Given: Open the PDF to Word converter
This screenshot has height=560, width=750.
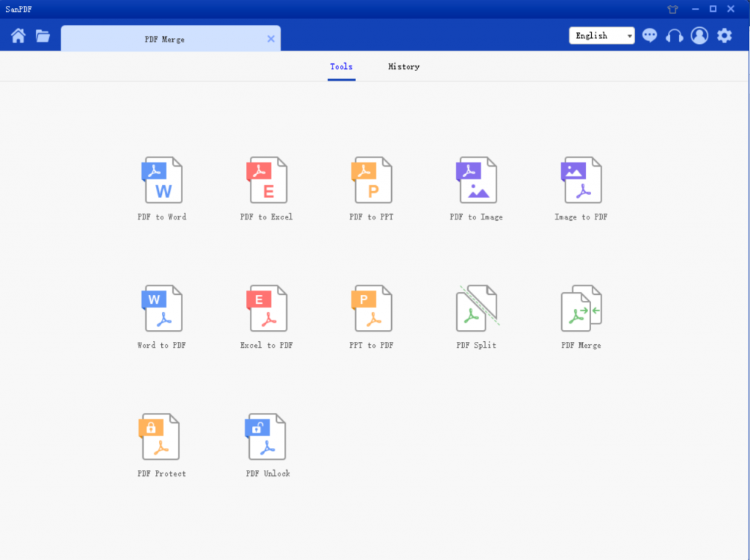Looking at the screenshot, I should (x=162, y=180).
